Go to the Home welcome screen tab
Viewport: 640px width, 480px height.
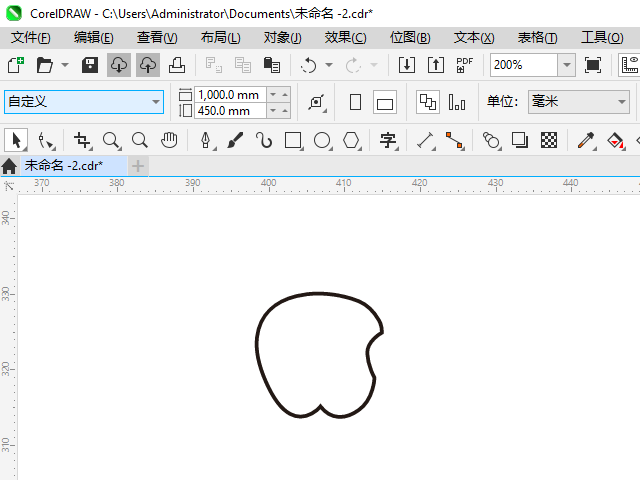pos(10,165)
